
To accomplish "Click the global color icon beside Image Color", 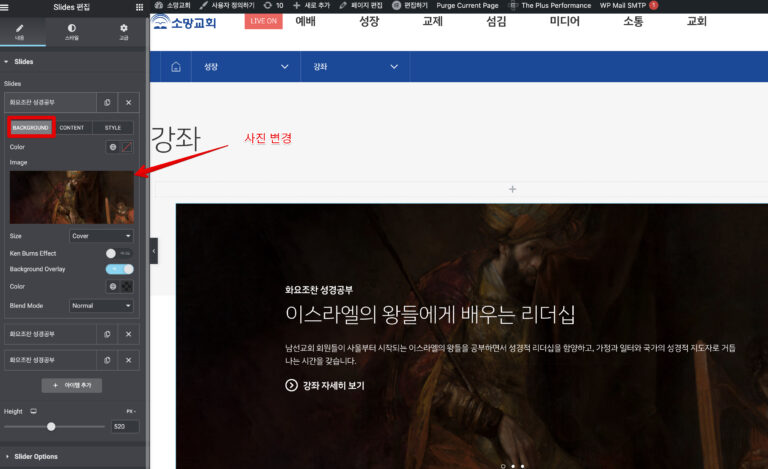I will pyautogui.click(x=113, y=147).
